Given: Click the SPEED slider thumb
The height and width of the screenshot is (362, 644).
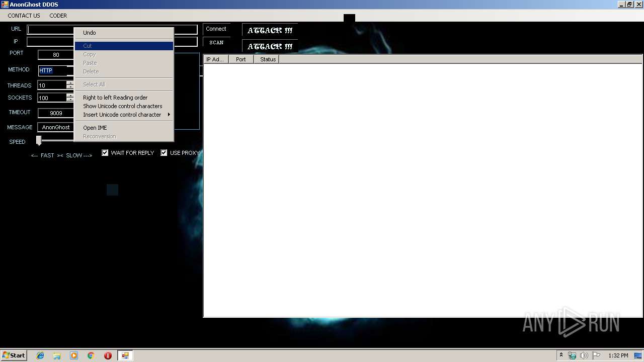Looking at the screenshot, I should [x=39, y=140].
